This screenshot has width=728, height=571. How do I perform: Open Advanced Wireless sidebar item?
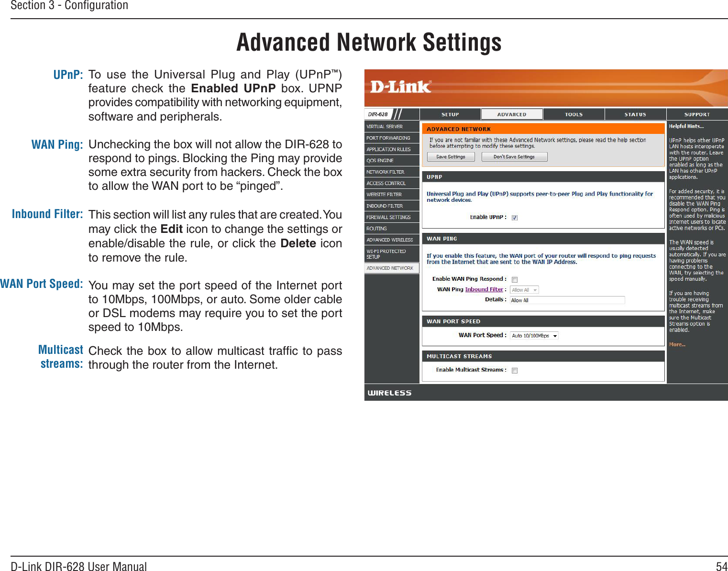(x=392, y=240)
